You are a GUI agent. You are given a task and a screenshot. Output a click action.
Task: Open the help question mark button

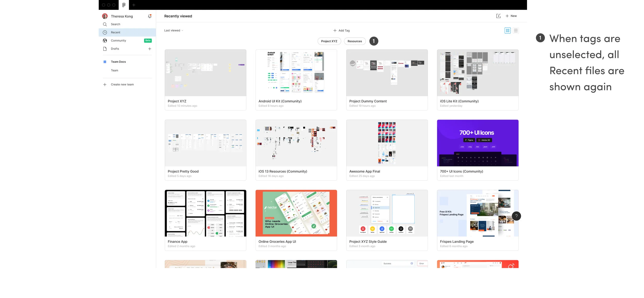click(516, 216)
